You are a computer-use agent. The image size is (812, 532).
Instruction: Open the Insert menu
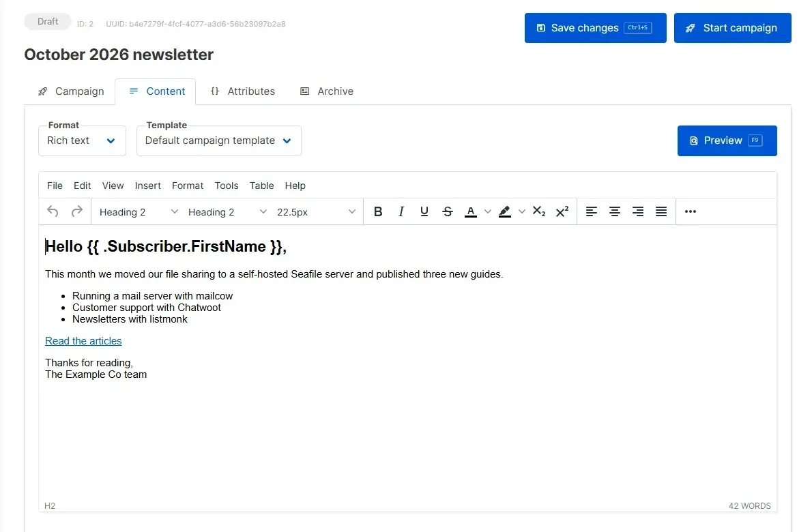coord(147,186)
